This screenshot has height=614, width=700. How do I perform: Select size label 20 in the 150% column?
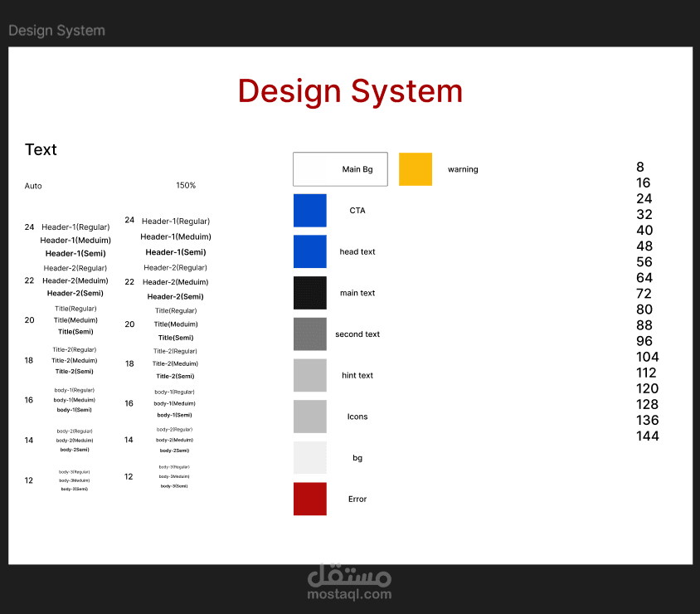click(129, 324)
